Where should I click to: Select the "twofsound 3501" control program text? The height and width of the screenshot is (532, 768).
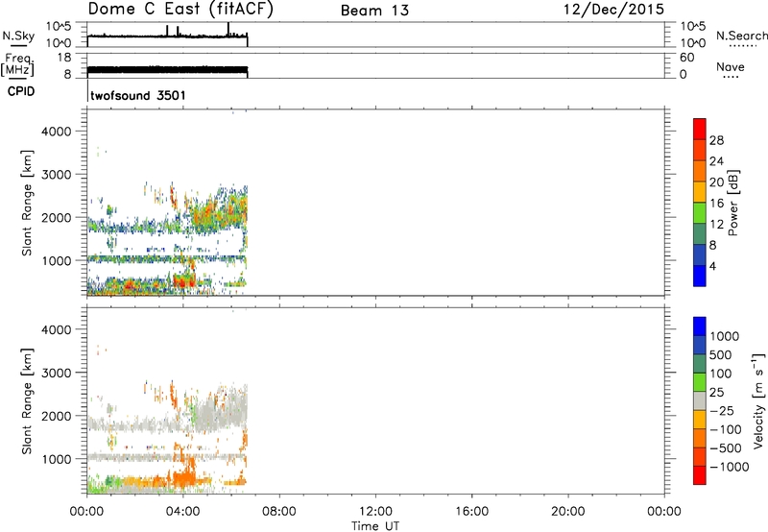pos(138,95)
